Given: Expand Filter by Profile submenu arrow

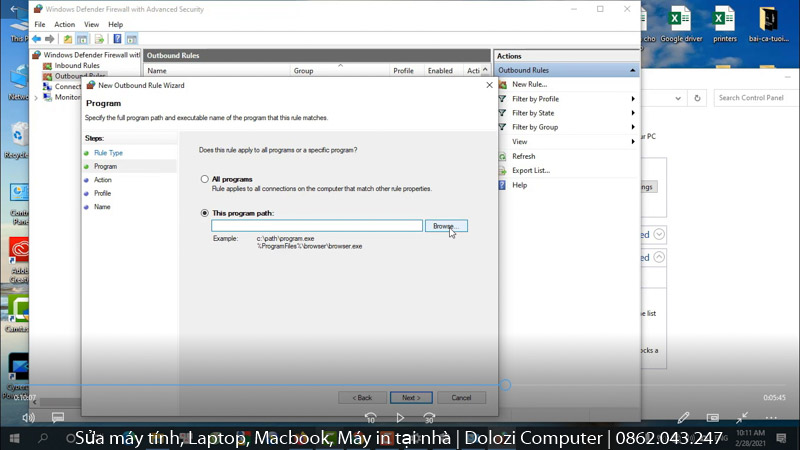Looking at the screenshot, I should (633, 99).
